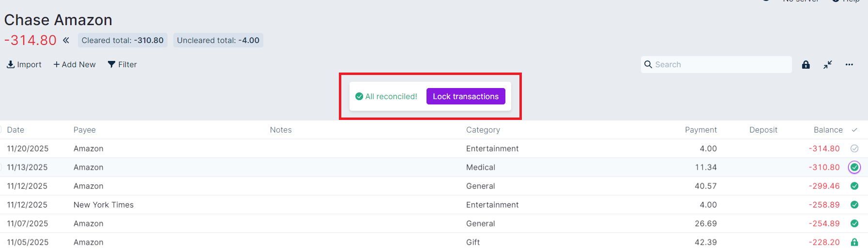The width and height of the screenshot is (868, 251).
Task: Click the Import transactions icon
Action: click(x=11, y=64)
